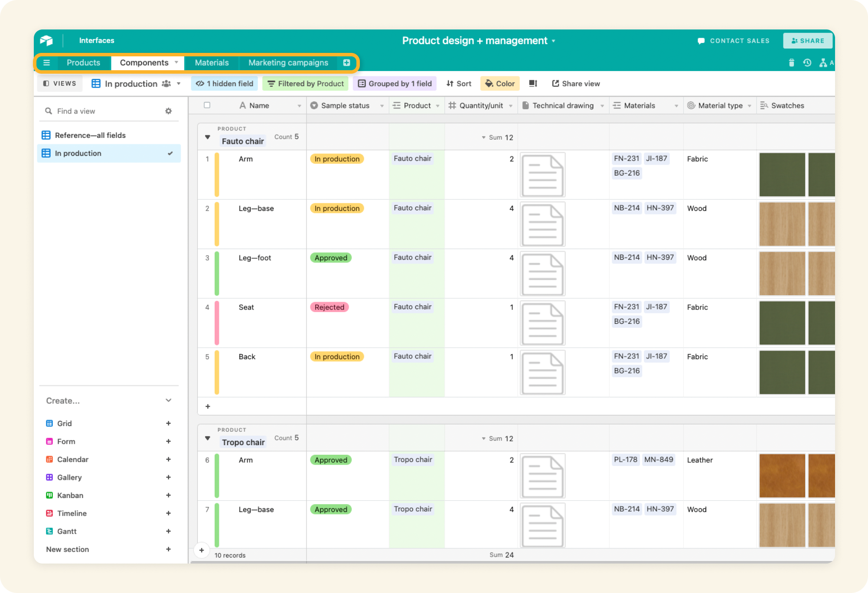The image size is (868, 593).
Task: Open Sample status column dropdown
Action: coord(382,106)
